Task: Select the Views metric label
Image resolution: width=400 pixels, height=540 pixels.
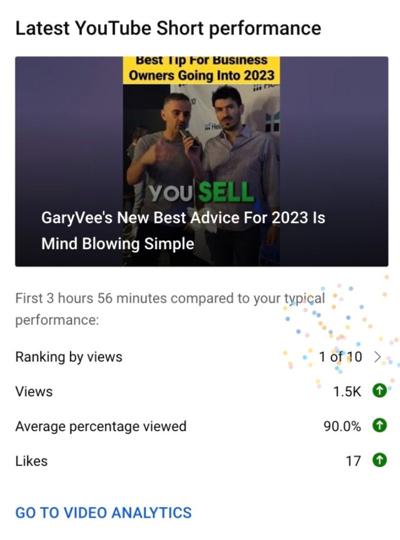Action: (34, 392)
